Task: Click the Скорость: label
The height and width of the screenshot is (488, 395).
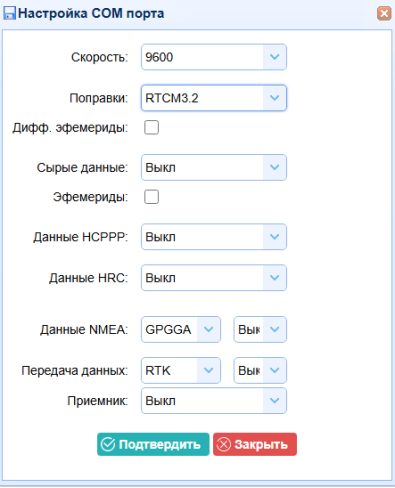Action: coord(99,57)
